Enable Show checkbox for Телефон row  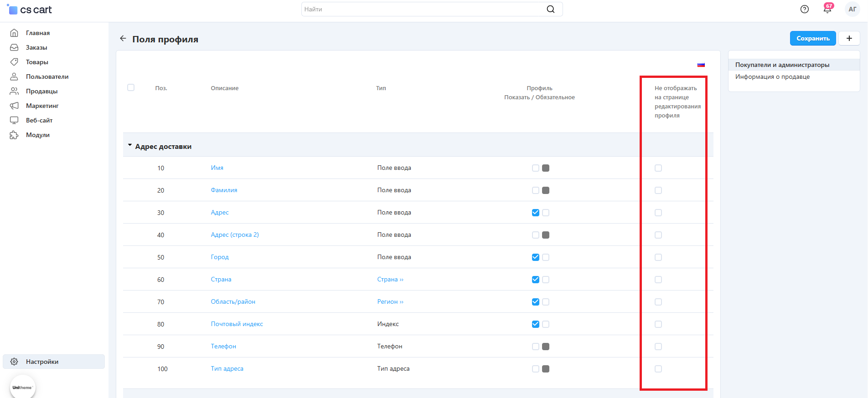[535, 347]
